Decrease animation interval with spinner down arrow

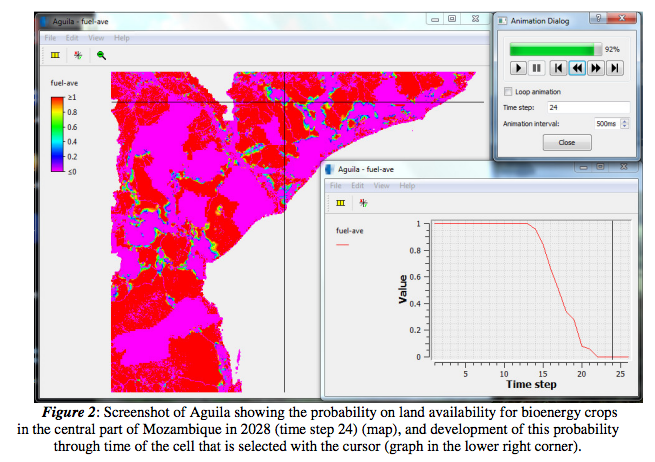(625, 126)
